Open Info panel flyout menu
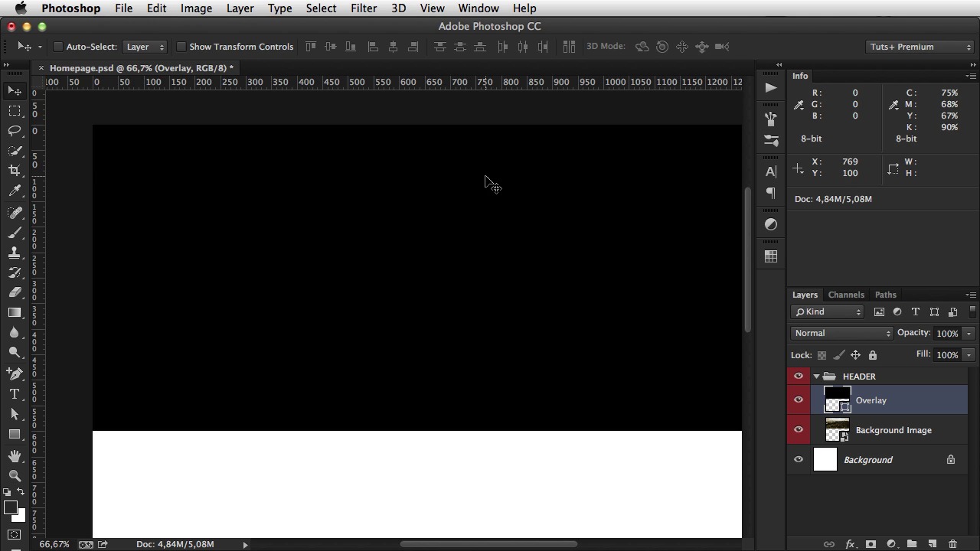980x551 pixels. [971, 76]
